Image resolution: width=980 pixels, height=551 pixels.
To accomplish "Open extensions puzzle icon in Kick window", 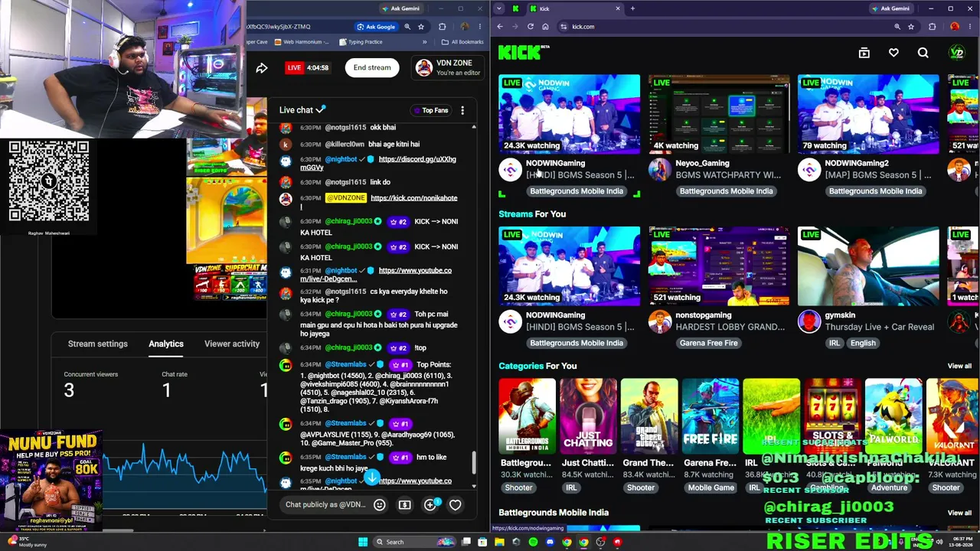I will coord(932,27).
